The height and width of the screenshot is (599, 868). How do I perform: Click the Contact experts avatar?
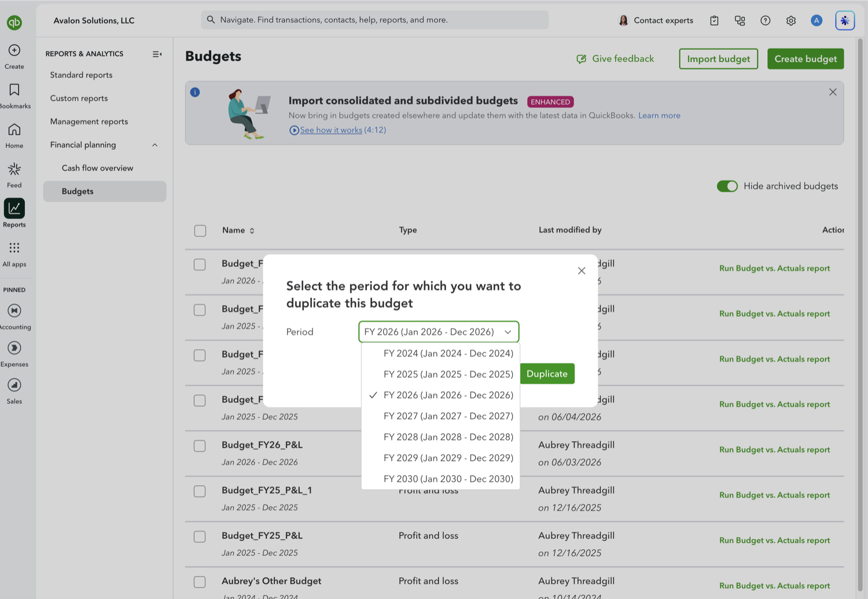pyautogui.click(x=623, y=20)
